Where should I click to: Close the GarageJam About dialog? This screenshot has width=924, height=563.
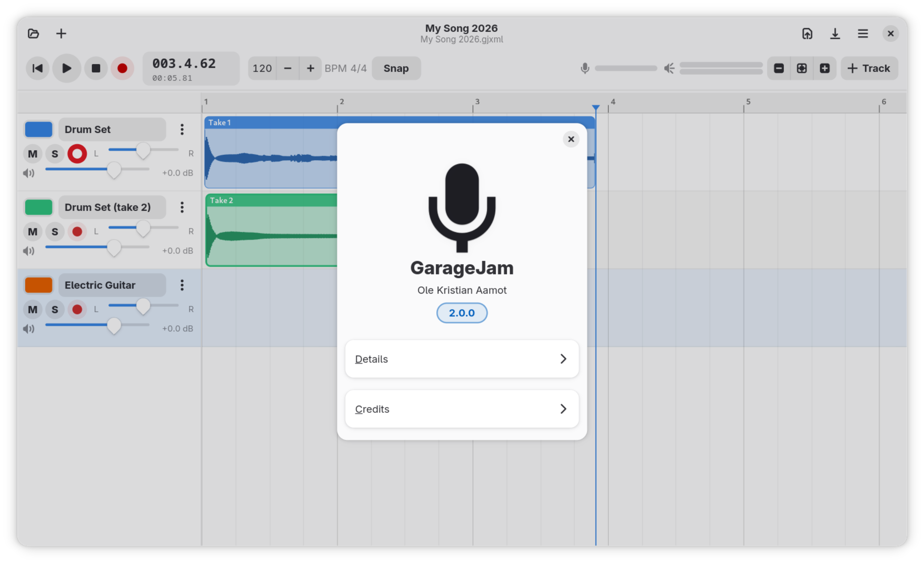(571, 139)
